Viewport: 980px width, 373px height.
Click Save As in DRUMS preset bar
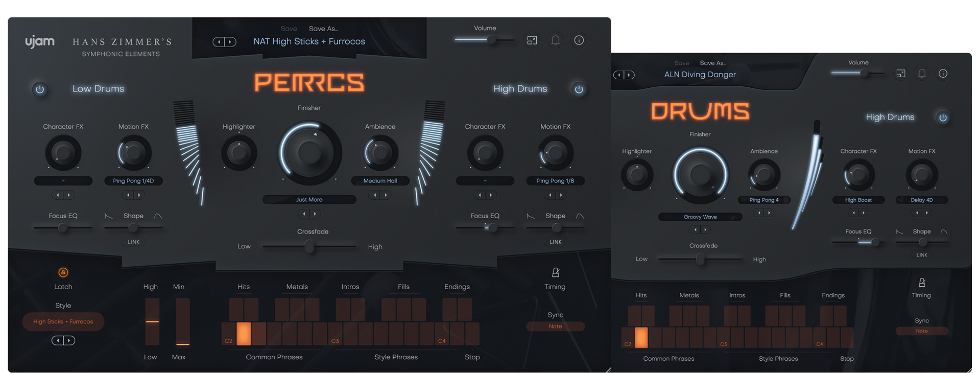click(713, 63)
